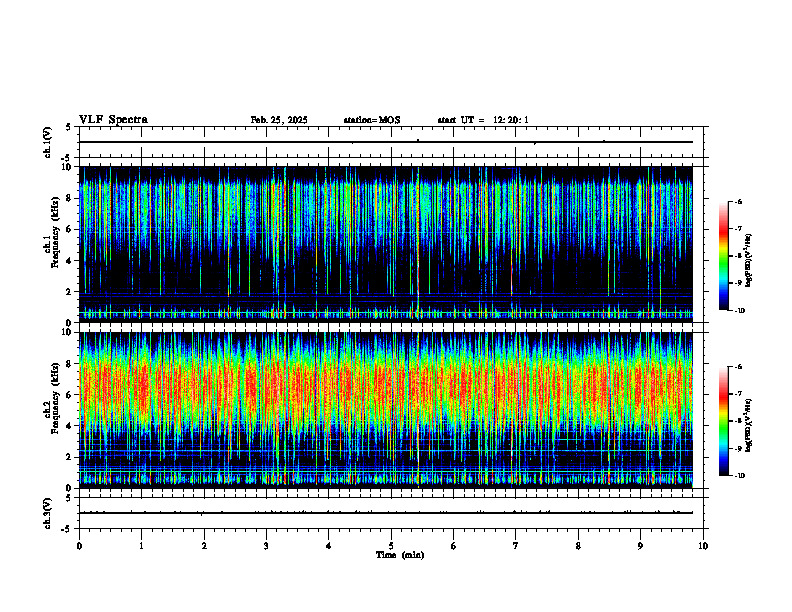Screen dimensions: 792x612
Task: Click time axis tick label "6"
Action: [x=453, y=546]
